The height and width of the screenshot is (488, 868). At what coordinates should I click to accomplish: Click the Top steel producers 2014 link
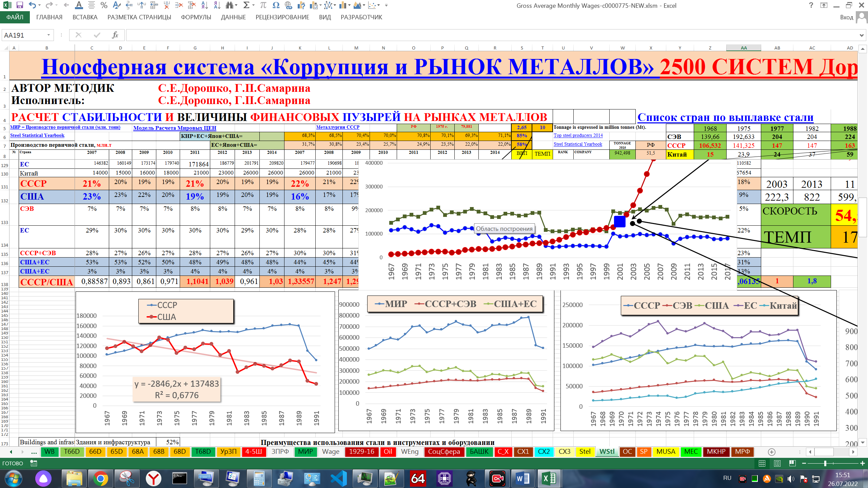[578, 136]
